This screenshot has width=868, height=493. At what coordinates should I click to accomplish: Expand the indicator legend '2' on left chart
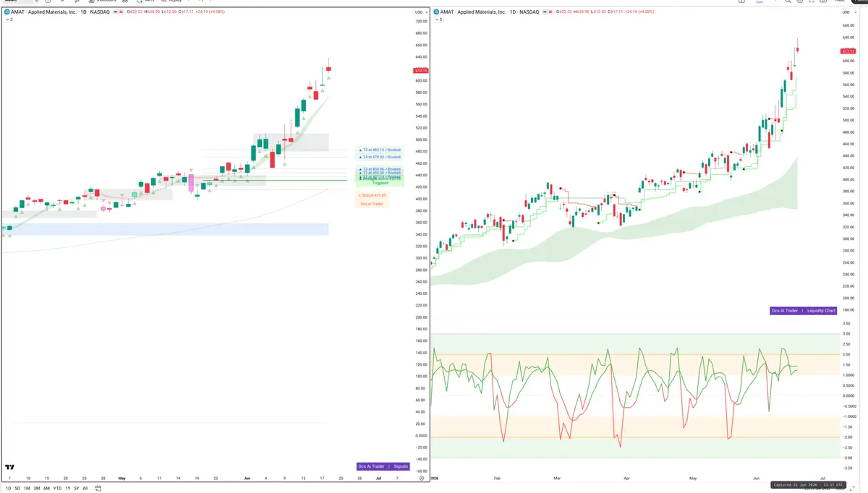click(9, 20)
